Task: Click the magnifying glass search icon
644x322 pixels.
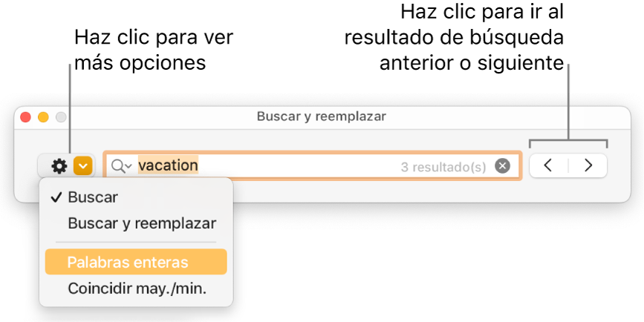Action: coord(117,166)
